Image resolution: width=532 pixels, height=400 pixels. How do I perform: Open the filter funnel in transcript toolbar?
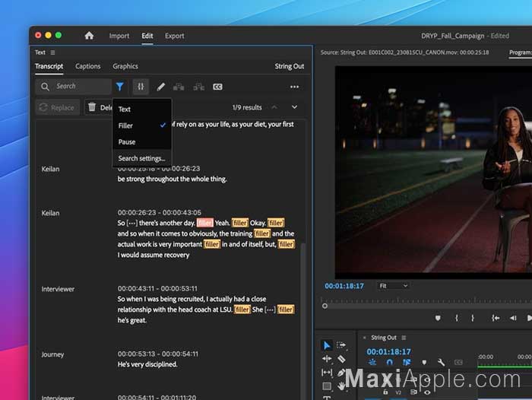point(120,87)
